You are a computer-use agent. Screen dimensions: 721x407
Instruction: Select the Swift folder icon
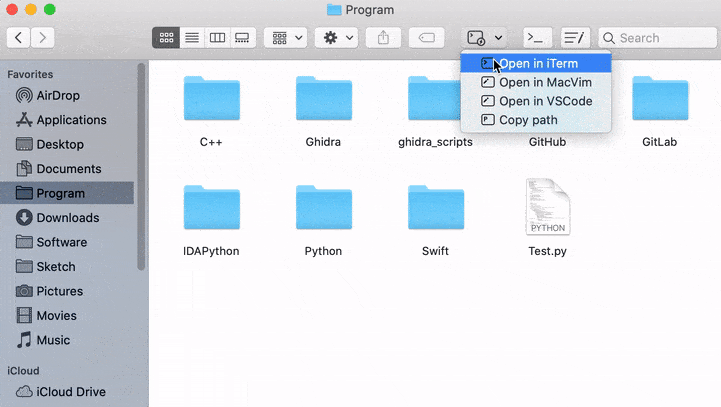click(436, 207)
